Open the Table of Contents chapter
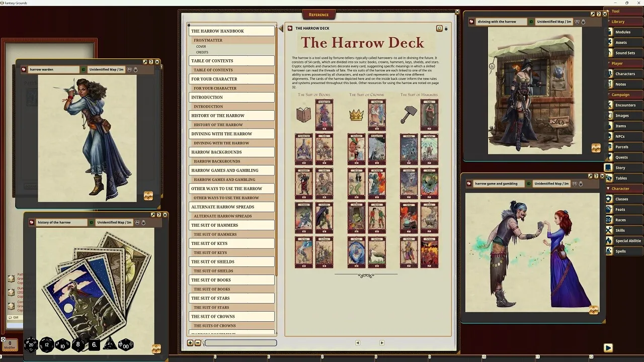 point(231,61)
